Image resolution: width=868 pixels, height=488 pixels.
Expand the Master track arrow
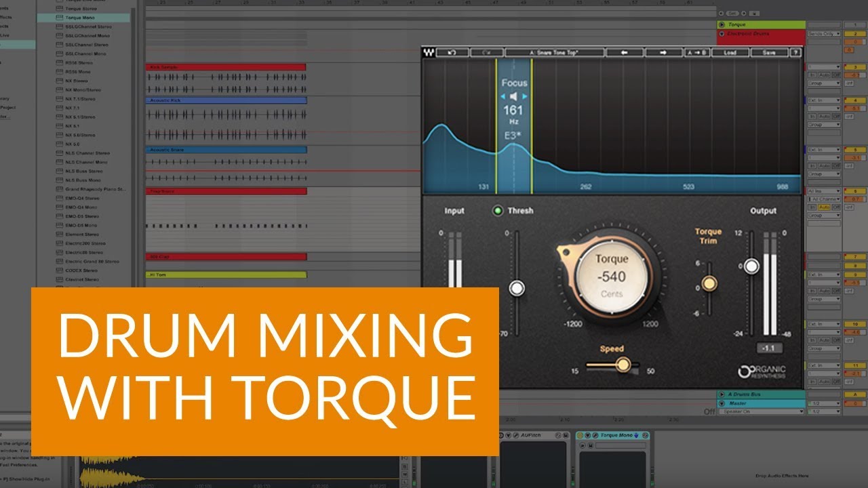click(722, 403)
